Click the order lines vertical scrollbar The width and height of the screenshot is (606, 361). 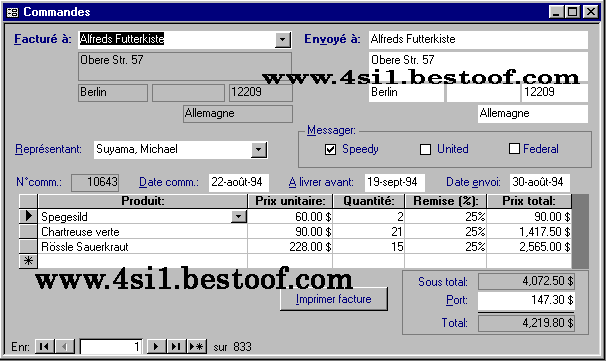pos(580,231)
